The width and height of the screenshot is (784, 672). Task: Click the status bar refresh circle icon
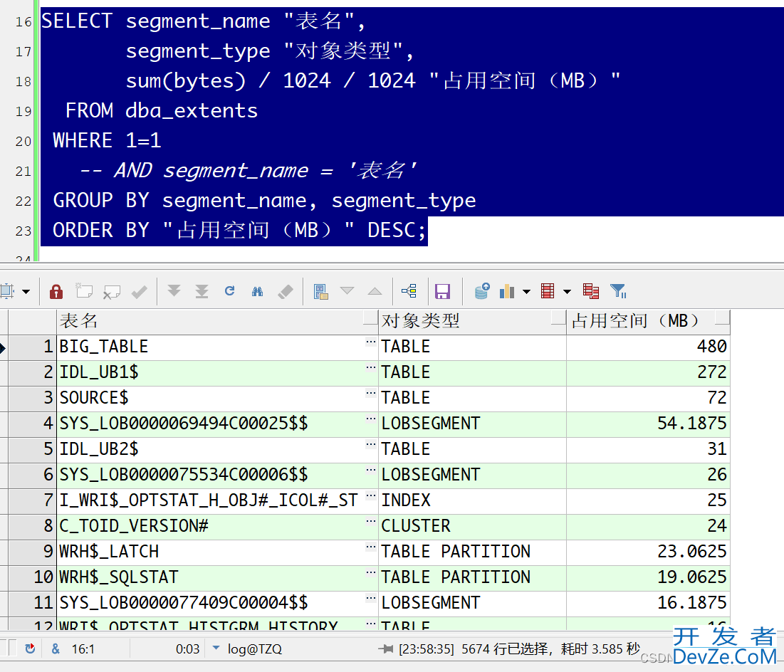30,649
